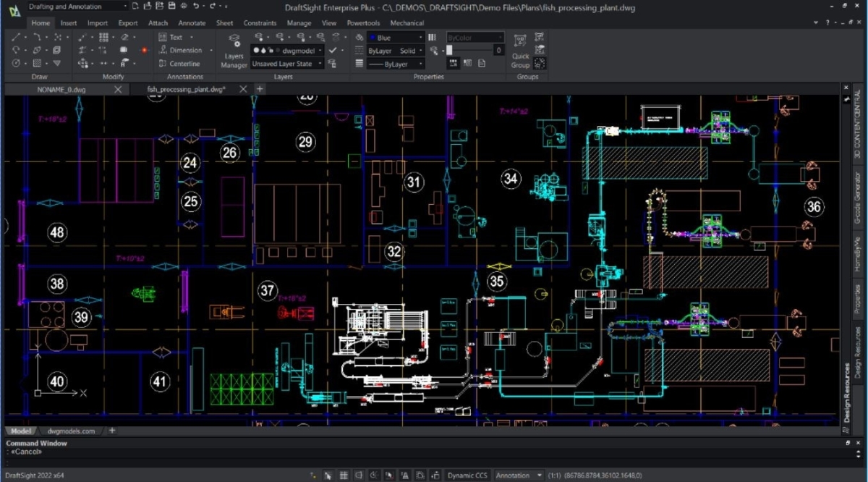Image resolution: width=868 pixels, height=482 pixels.
Task: Open the ByLayer line style dropdown
Action: (396, 63)
